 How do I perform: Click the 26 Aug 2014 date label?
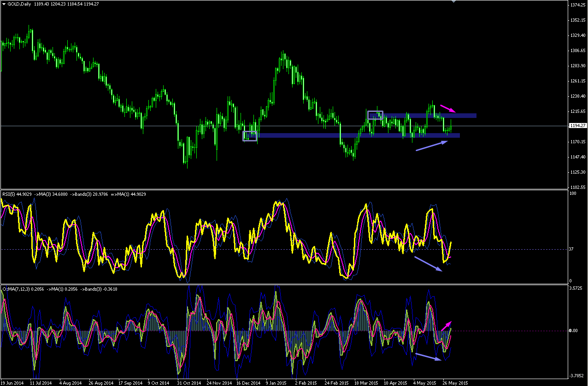pos(101,382)
